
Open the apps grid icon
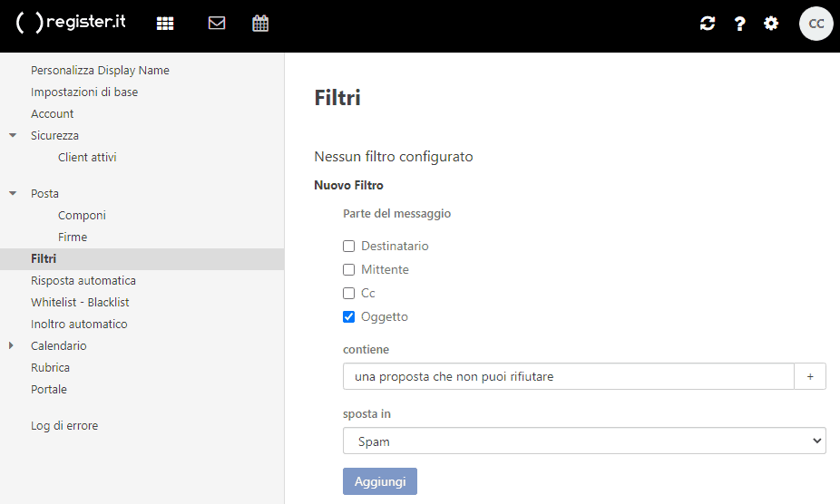165,24
